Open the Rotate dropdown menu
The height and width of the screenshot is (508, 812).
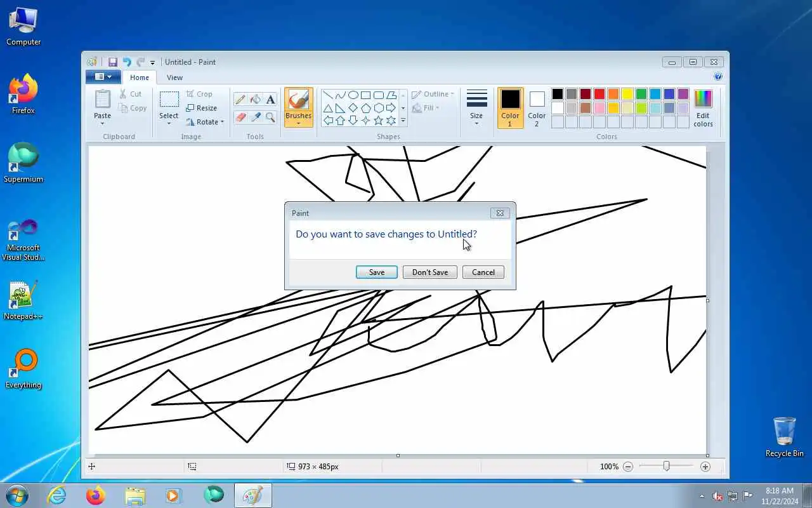coord(205,122)
